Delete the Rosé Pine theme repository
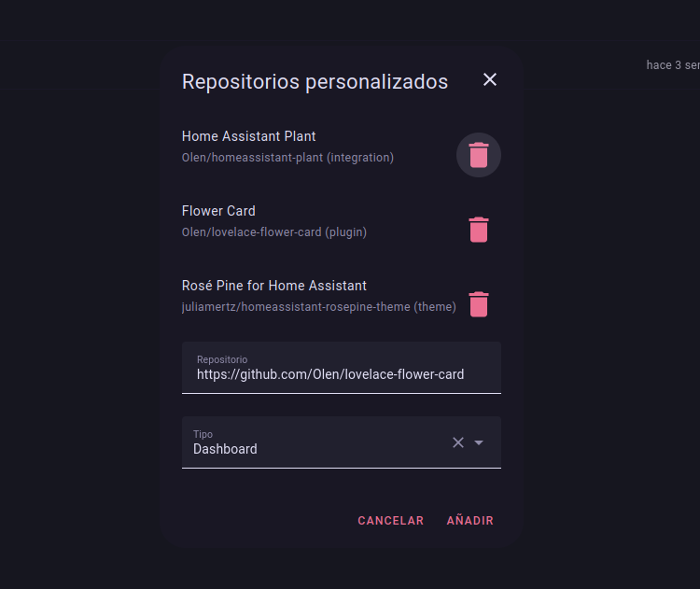Viewport: 700px width, 589px height. pyautogui.click(x=479, y=304)
